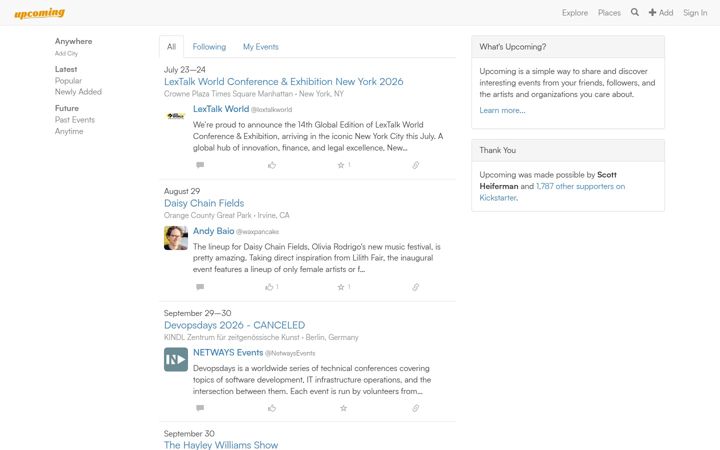Click comment icon on Devopsdays event
This screenshot has width=720, height=450.
200,408
